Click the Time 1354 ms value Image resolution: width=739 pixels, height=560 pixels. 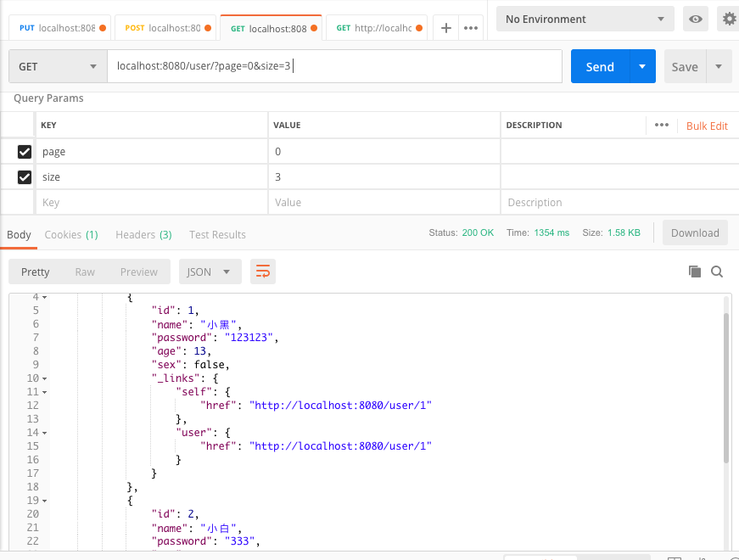[551, 232]
